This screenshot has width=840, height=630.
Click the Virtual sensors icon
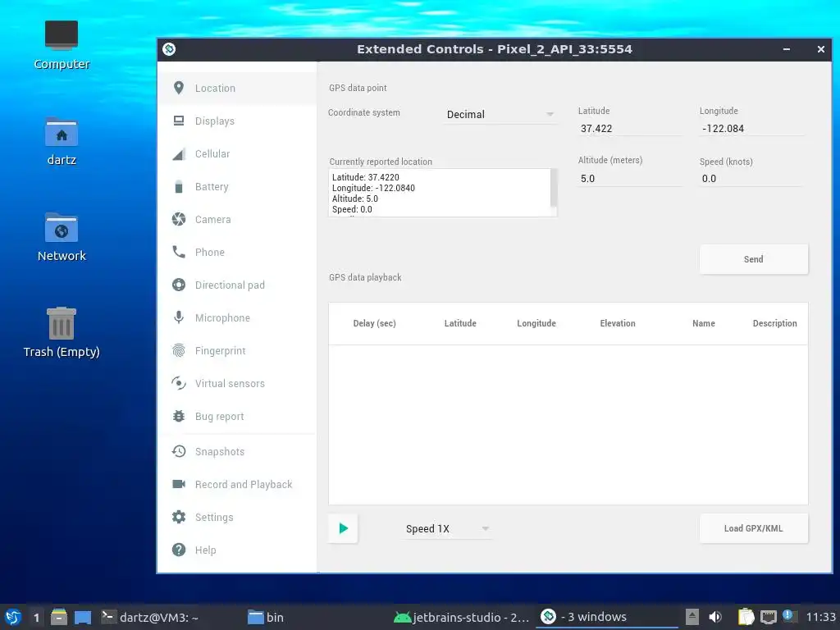point(179,383)
